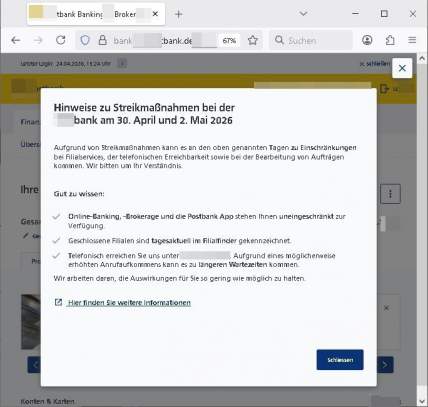Expand the list all tabs chevron

pos(303,14)
